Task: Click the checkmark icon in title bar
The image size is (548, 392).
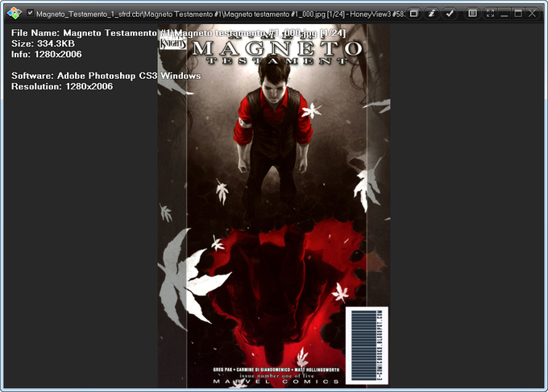Action: click(x=450, y=14)
